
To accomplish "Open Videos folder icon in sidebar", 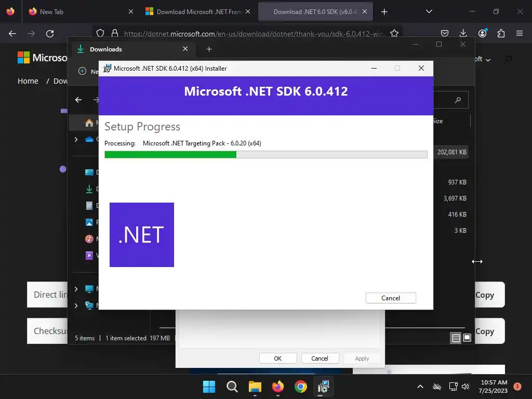I will pos(89,255).
